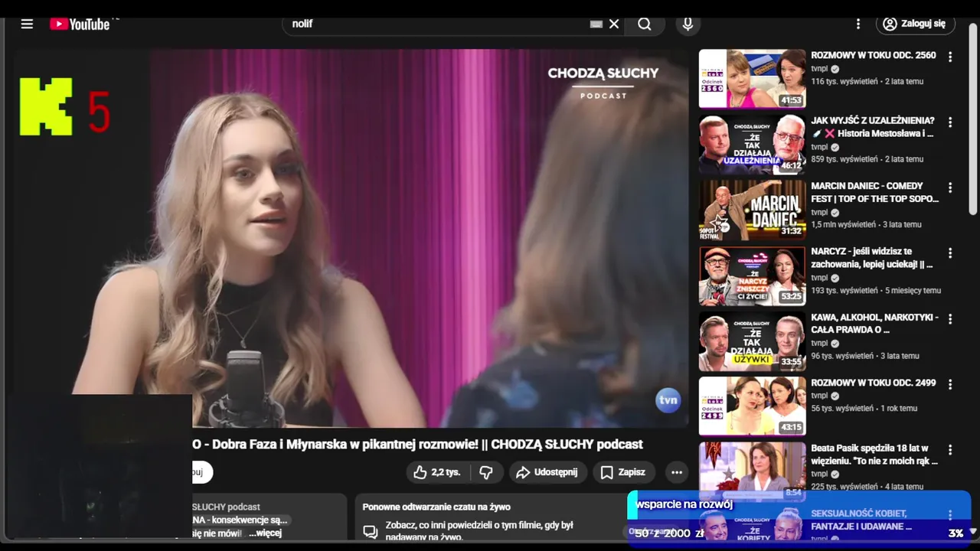This screenshot has width=980, height=551.
Task: Open the YouTube hamburger guide menu
Action: [27, 24]
